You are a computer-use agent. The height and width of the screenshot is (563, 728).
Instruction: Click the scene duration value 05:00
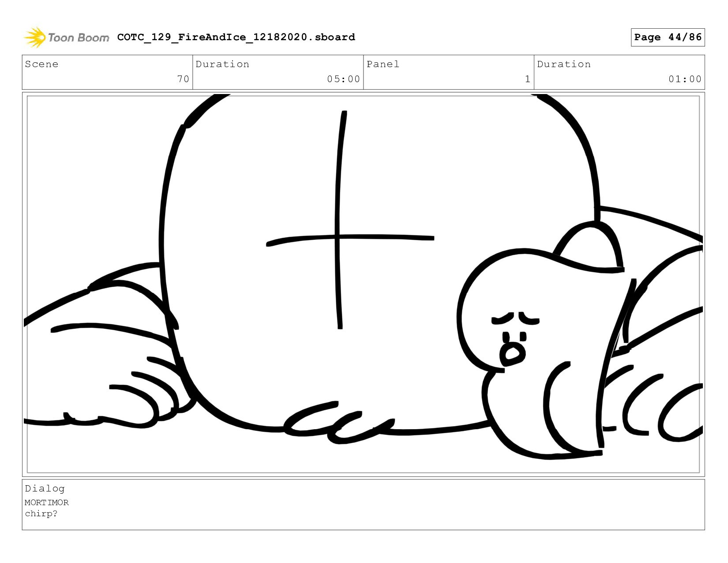click(x=344, y=79)
